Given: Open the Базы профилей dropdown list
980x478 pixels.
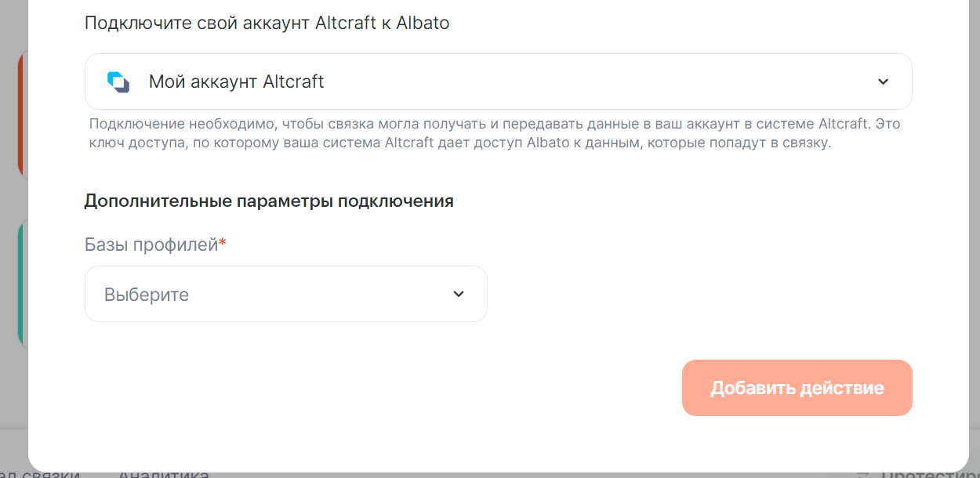Looking at the screenshot, I should 285,294.
